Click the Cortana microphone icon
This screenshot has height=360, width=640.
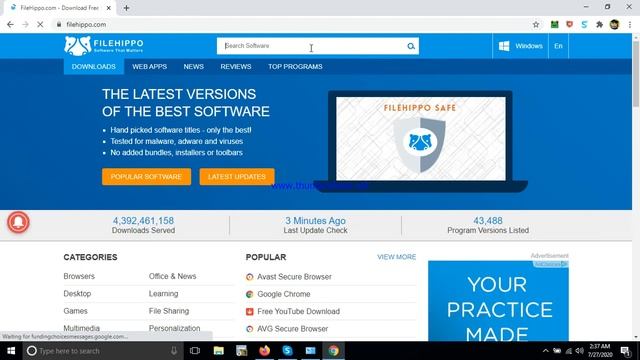pos(174,351)
